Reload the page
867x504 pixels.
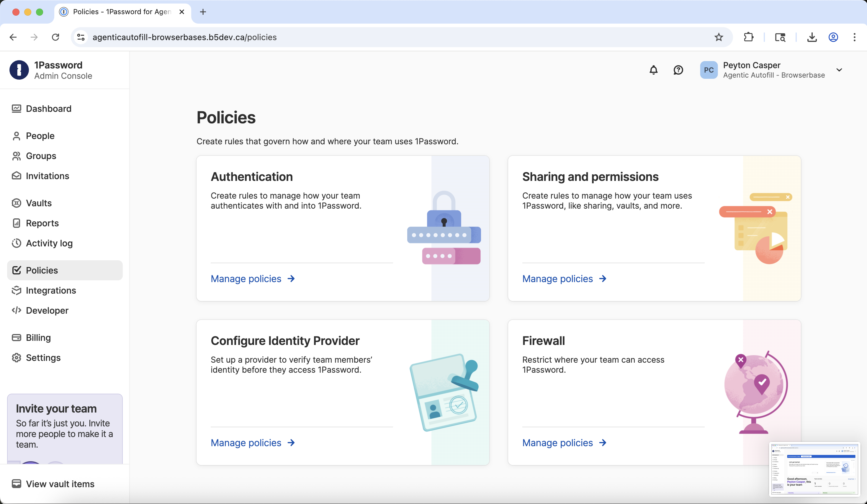55,37
